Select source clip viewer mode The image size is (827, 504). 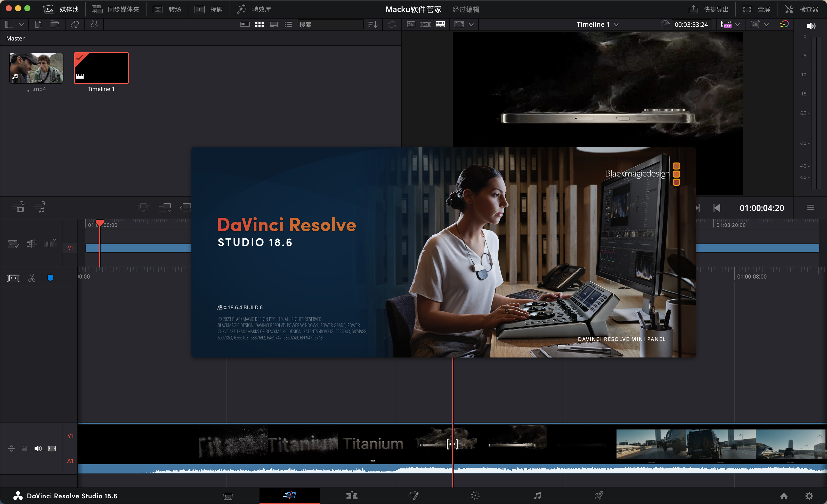411,24
